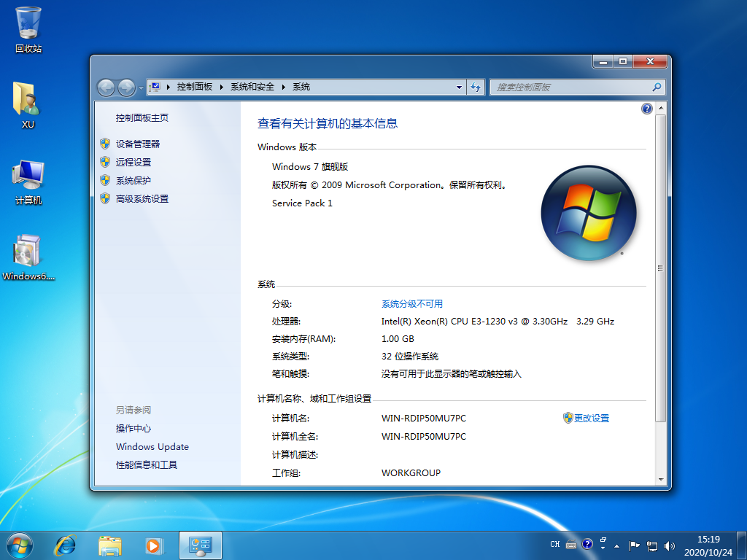Expand the address bar history dropdown
Screen dimensions: 747x560
(x=460, y=87)
